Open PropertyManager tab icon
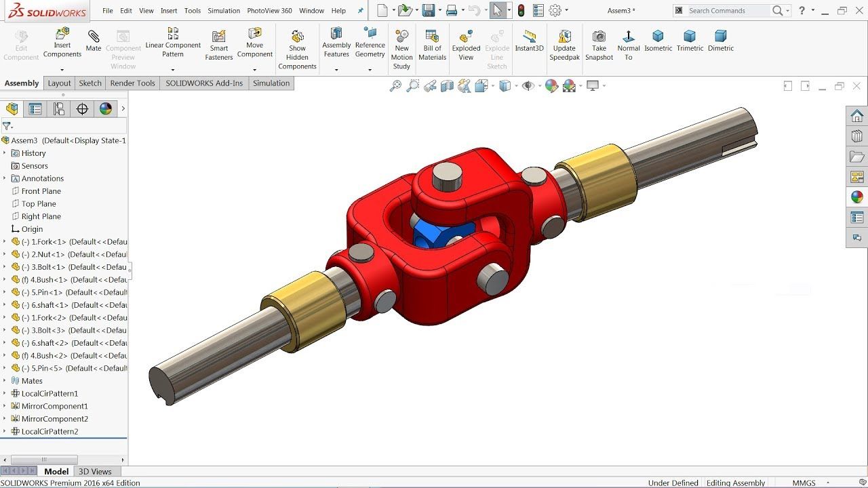 click(x=35, y=109)
